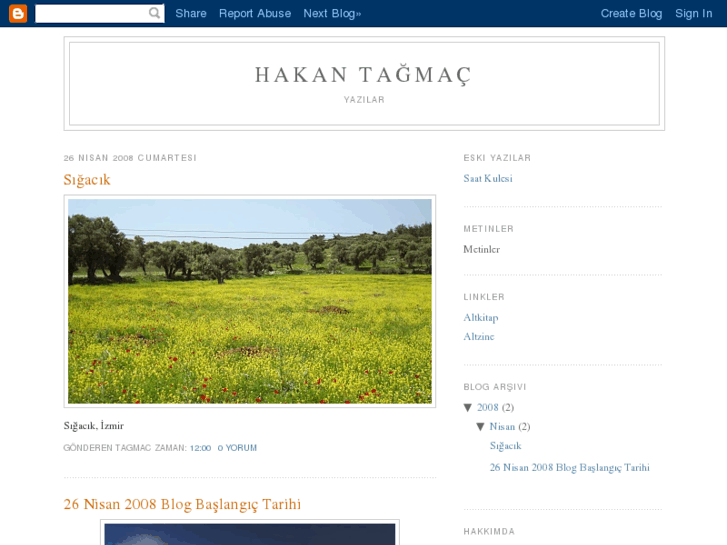727x545 pixels.
Task: Click Sign In in the navbar
Action: pos(694,13)
